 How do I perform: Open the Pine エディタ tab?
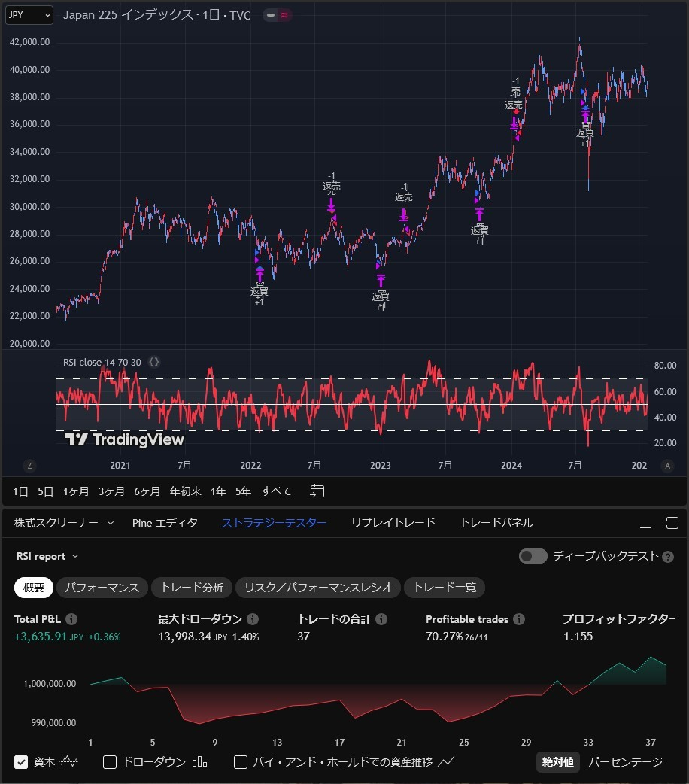coord(165,522)
